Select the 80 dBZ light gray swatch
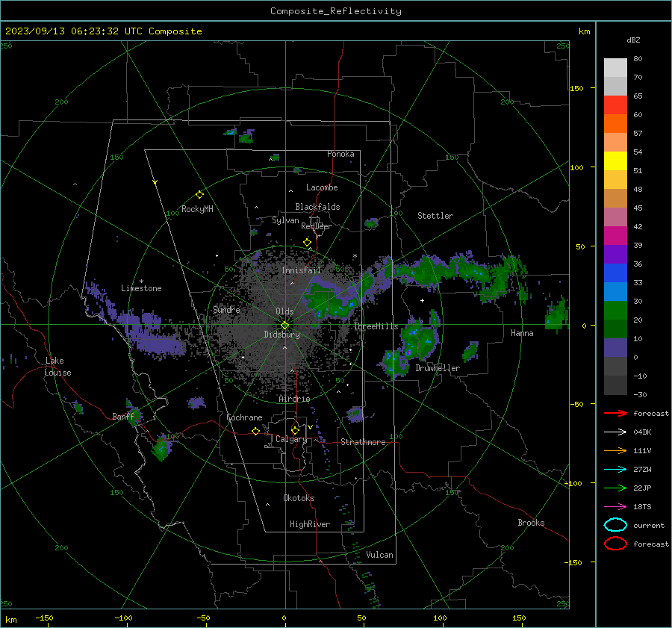672x628 pixels. 615,67
